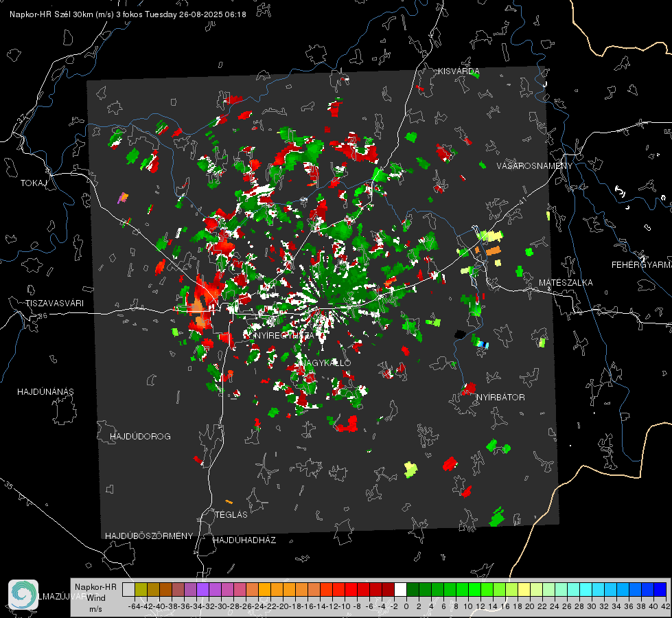Pick the red swatch between -10 and -8
Image resolution: width=672 pixels, height=618 pixels.
click(351, 589)
